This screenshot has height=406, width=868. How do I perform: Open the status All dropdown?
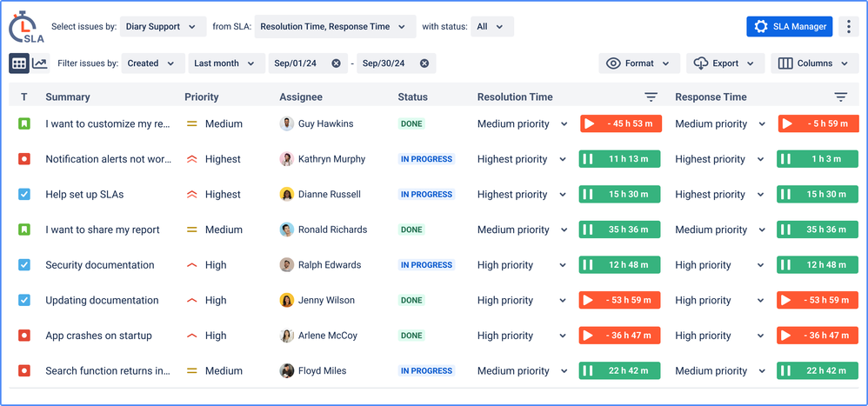tap(492, 27)
